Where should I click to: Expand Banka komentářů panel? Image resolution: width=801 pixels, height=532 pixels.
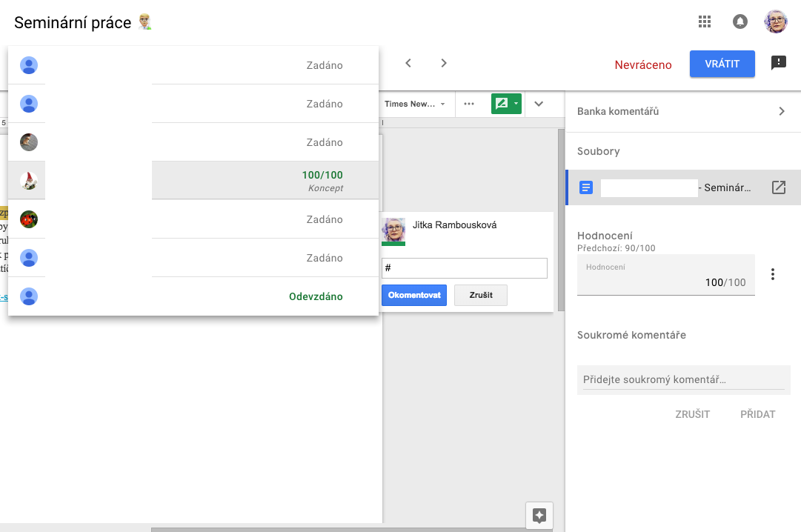click(x=683, y=111)
